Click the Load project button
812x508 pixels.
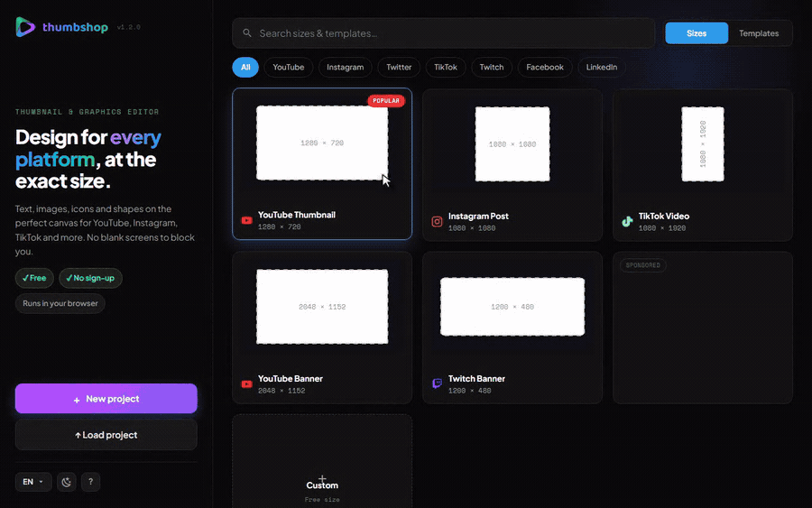click(106, 435)
